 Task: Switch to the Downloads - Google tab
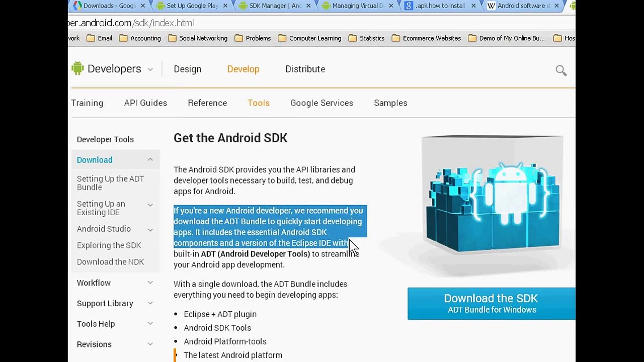coord(109,6)
